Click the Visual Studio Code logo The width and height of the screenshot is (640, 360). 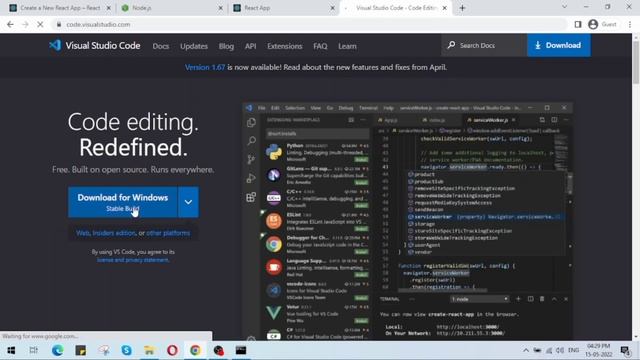(95, 46)
